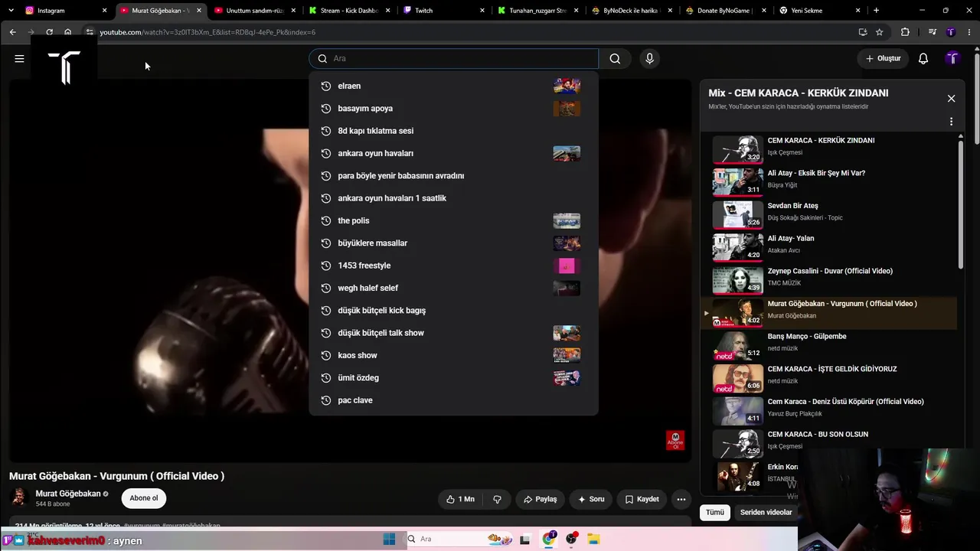Screen dimensions: 980x551
Task: Click the install app icon in address bar
Action: click(863, 32)
